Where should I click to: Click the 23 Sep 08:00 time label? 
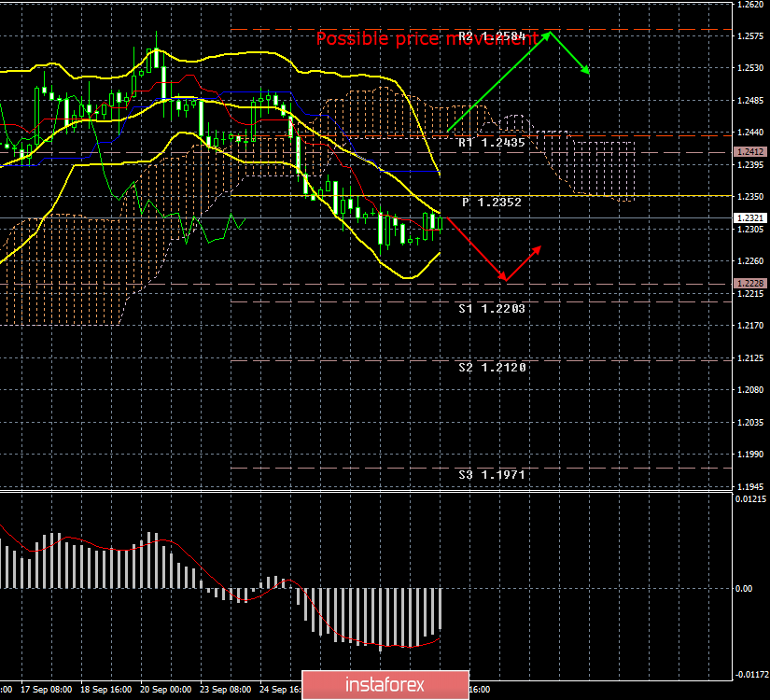(x=226, y=690)
